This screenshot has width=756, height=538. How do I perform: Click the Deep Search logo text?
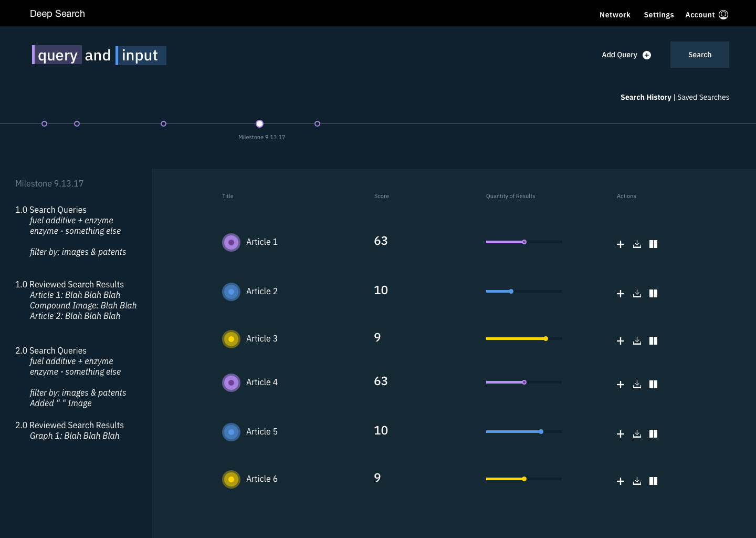pyautogui.click(x=57, y=14)
